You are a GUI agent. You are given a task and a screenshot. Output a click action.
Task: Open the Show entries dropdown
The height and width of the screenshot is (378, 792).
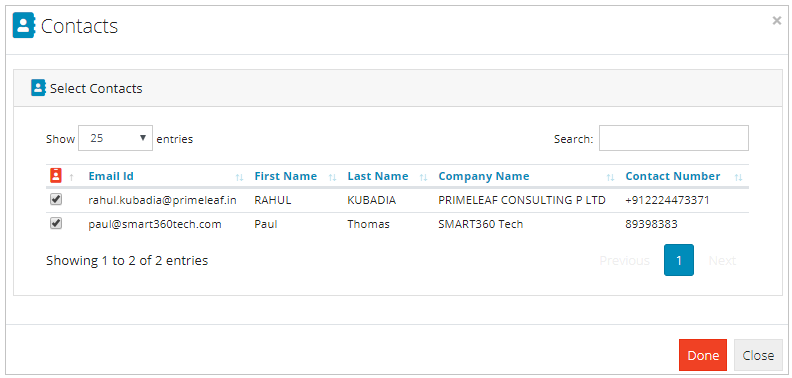tap(115, 138)
